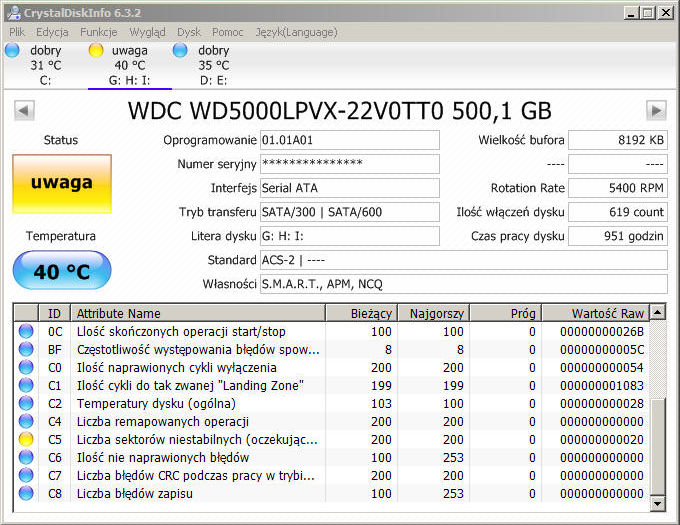
Task: Select the uwaga 40 °C disk tab
Action: 130,65
